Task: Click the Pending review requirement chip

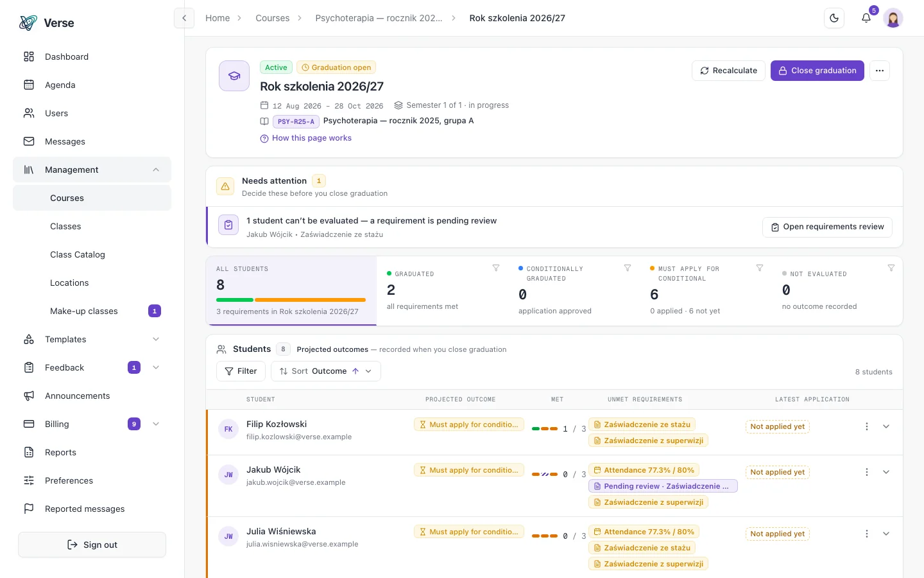Action: (663, 486)
